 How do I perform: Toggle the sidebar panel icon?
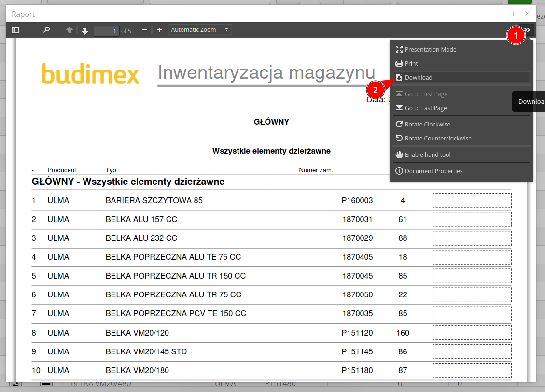click(15, 29)
